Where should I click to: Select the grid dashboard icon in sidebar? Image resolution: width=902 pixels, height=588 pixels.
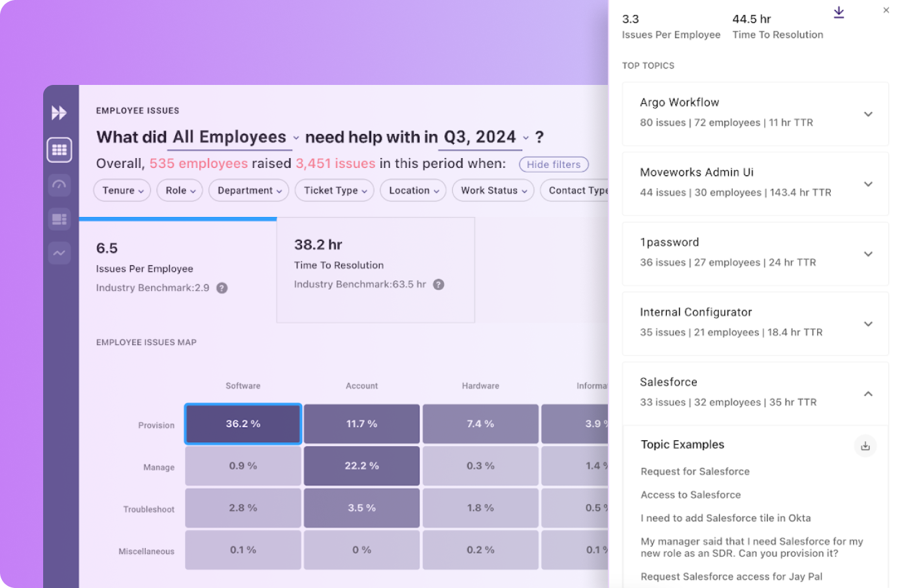[x=59, y=149]
